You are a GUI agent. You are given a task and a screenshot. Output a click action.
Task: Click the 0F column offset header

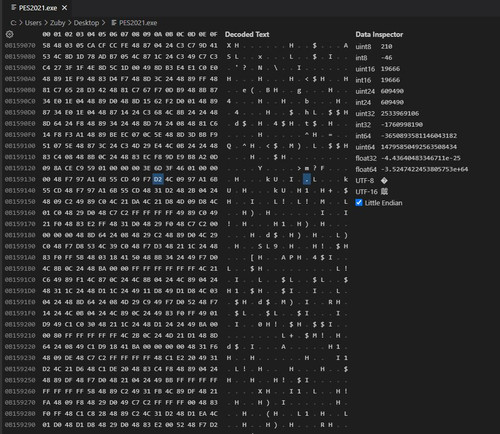point(213,34)
